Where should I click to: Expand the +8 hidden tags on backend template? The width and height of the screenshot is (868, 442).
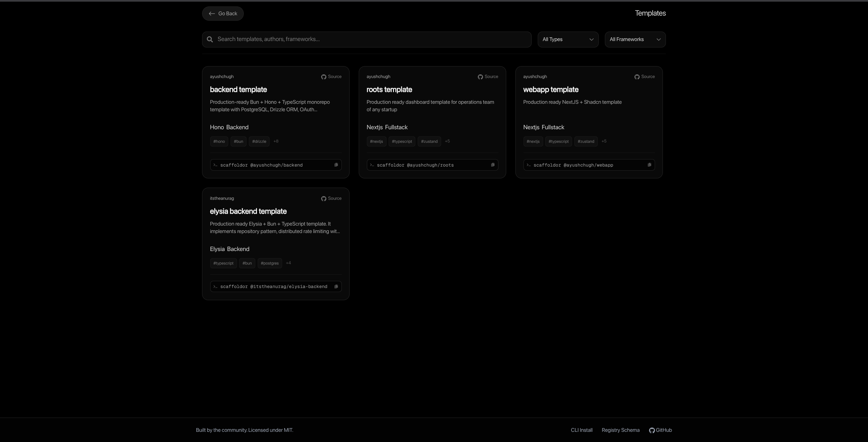pos(276,141)
